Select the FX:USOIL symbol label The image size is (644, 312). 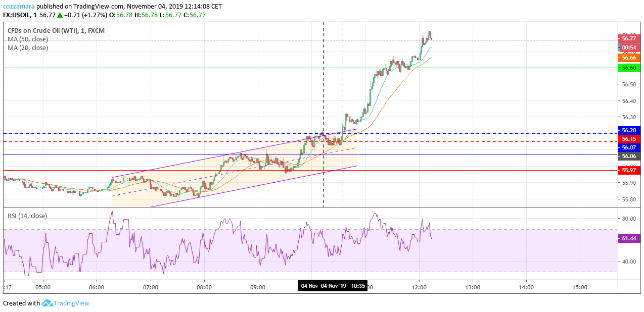[x=19, y=15]
